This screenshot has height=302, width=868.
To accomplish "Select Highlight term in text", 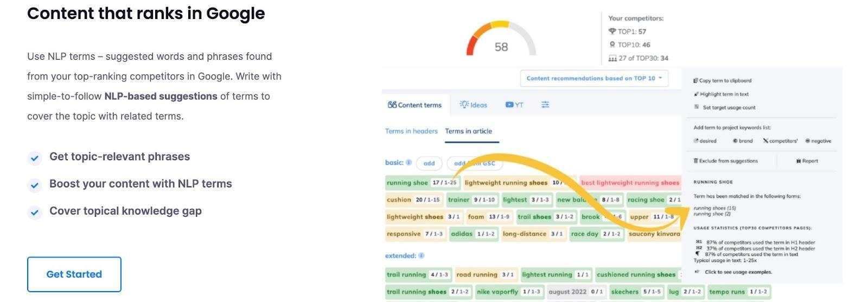I will click(x=721, y=94).
